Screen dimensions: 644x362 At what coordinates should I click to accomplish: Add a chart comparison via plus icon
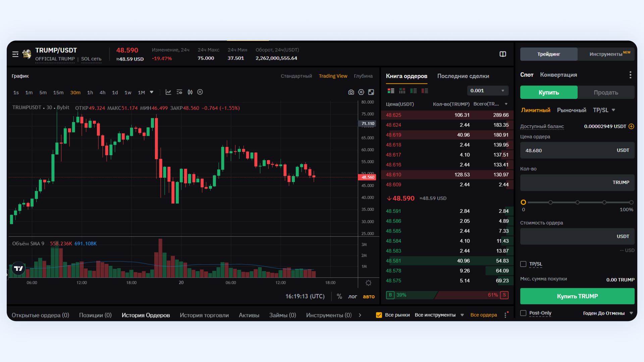(x=200, y=92)
